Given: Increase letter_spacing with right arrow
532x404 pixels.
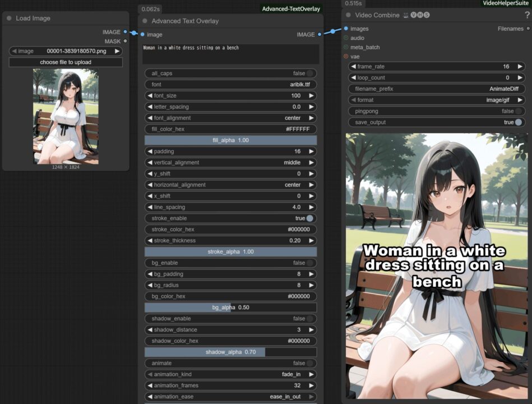Looking at the screenshot, I should tap(311, 107).
